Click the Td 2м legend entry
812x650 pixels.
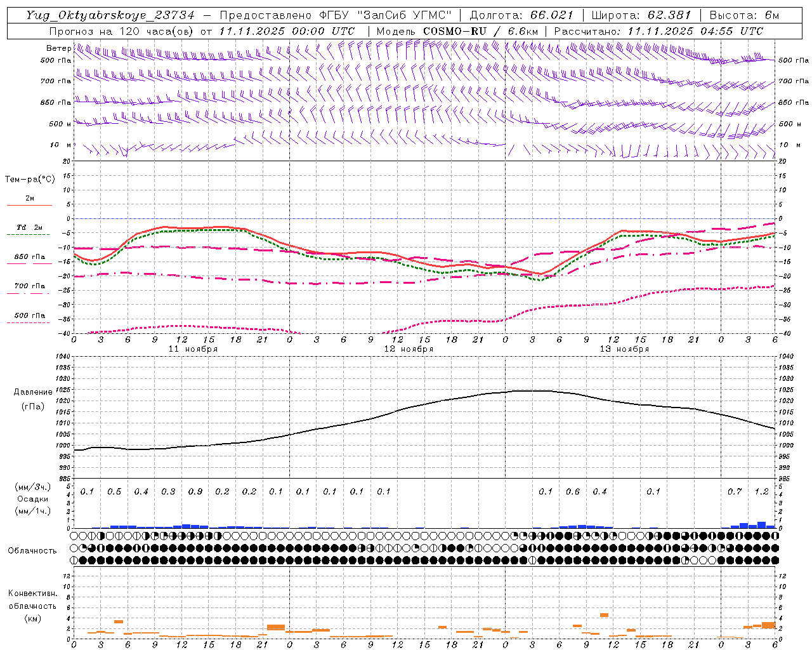point(29,227)
